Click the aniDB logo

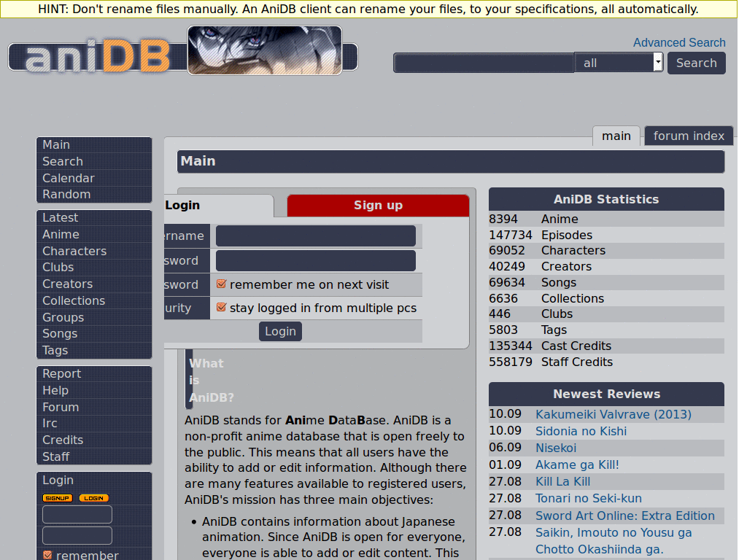98,57
